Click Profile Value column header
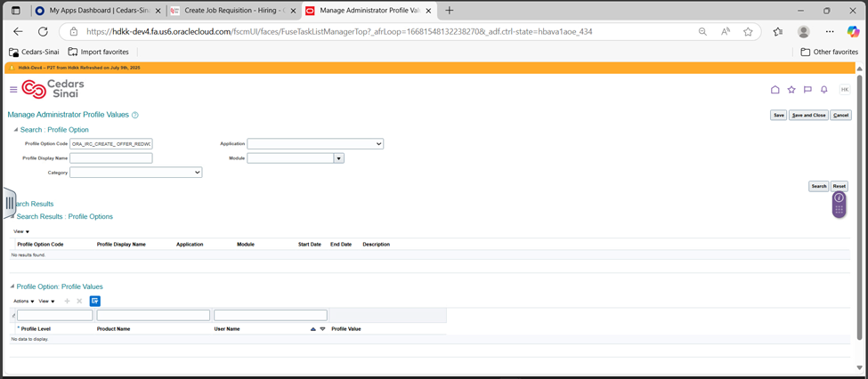This screenshot has width=868, height=379. [346, 328]
